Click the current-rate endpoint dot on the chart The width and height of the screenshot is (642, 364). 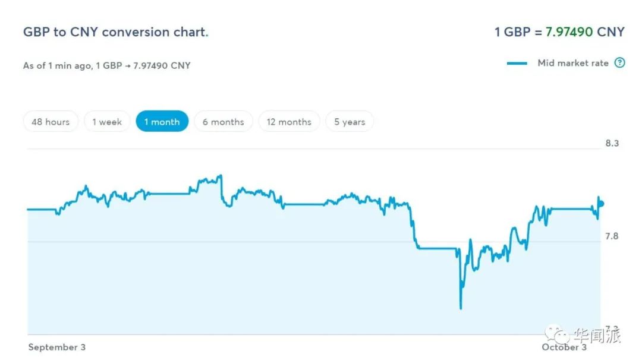pyautogui.click(x=601, y=204)
